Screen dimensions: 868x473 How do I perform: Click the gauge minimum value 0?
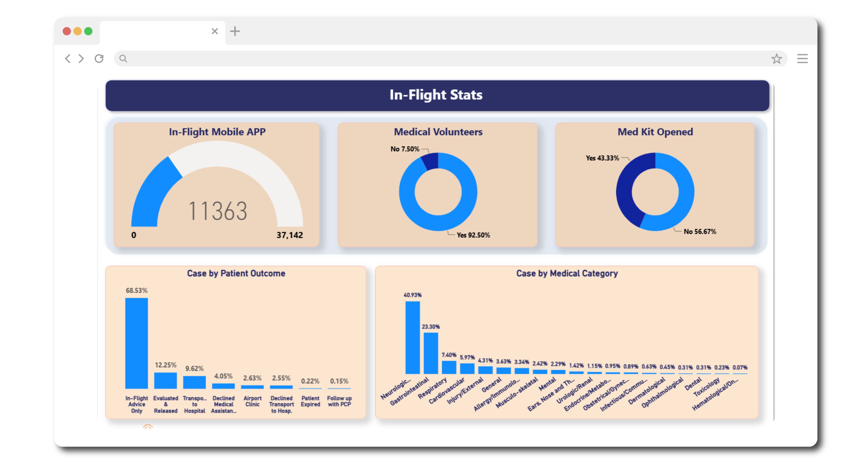coord(134,235)
